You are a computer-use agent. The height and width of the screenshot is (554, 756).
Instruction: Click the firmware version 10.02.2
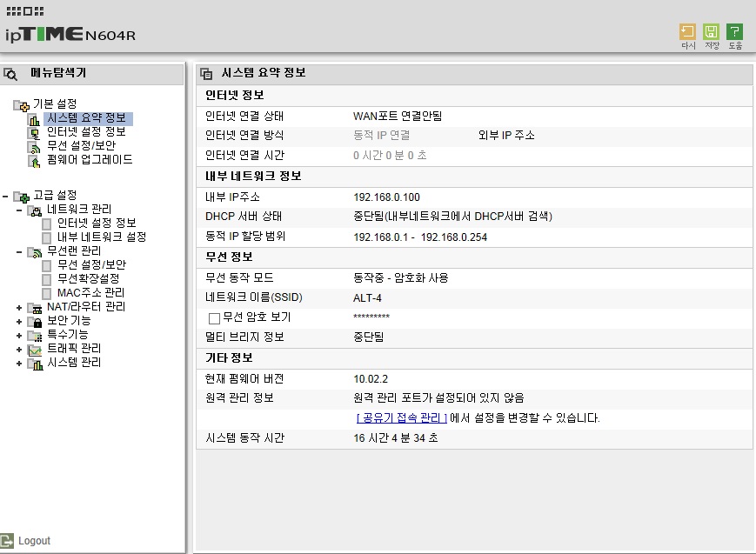click(371, 379)
